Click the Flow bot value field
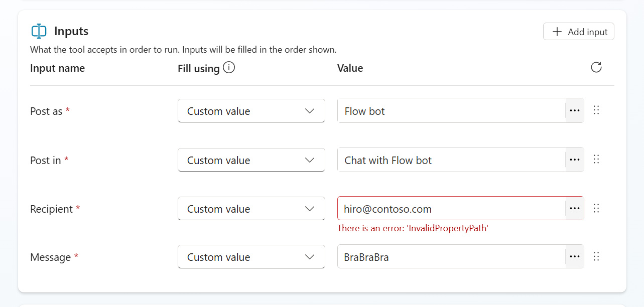 pyautogui.click(x=451, y=111)
